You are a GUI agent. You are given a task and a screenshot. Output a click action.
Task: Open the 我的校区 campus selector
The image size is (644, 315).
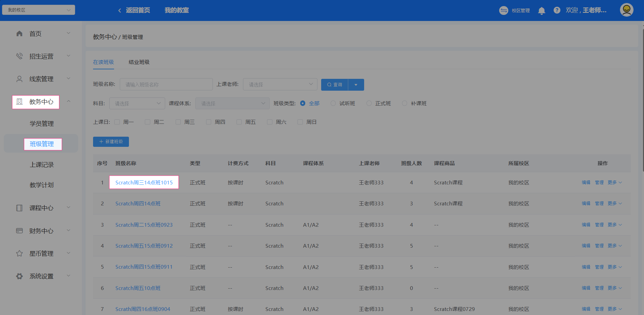tap(39, 10)
